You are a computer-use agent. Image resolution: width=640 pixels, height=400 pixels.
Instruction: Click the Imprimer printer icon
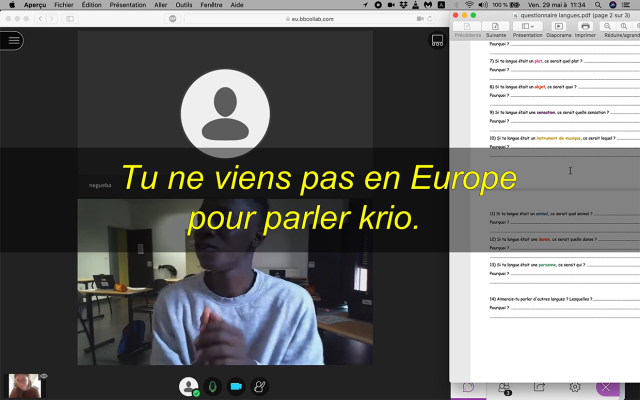586,27
